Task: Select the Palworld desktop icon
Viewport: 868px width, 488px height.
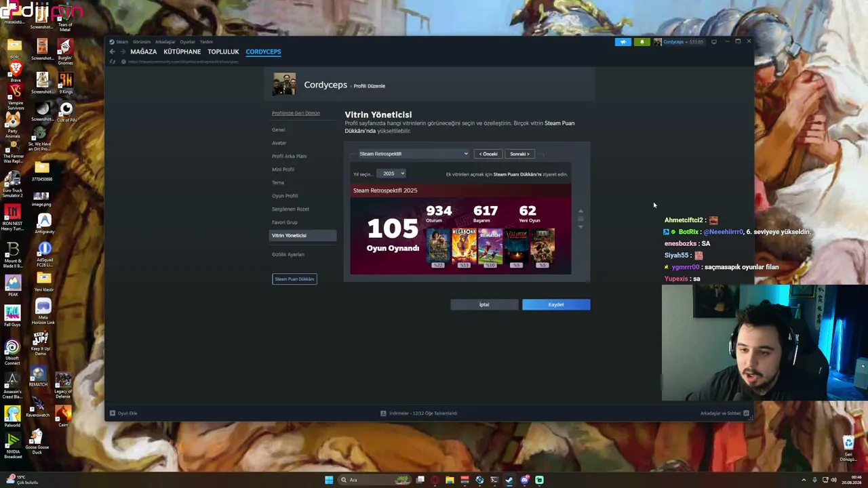Action: coord(12,415)
